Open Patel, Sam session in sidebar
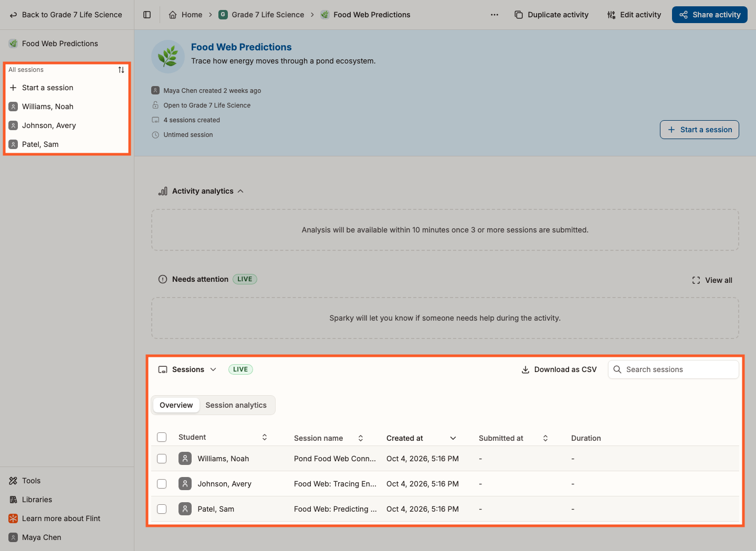The width and height of the screenshot is (756, 551). [67, 144]
